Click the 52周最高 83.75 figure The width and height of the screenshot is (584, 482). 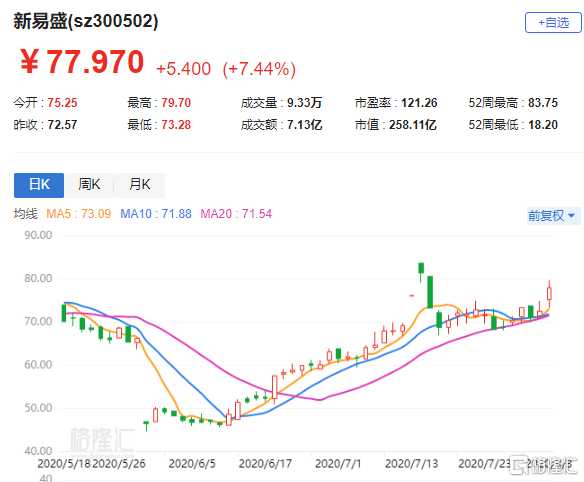[x=543, y=103]
